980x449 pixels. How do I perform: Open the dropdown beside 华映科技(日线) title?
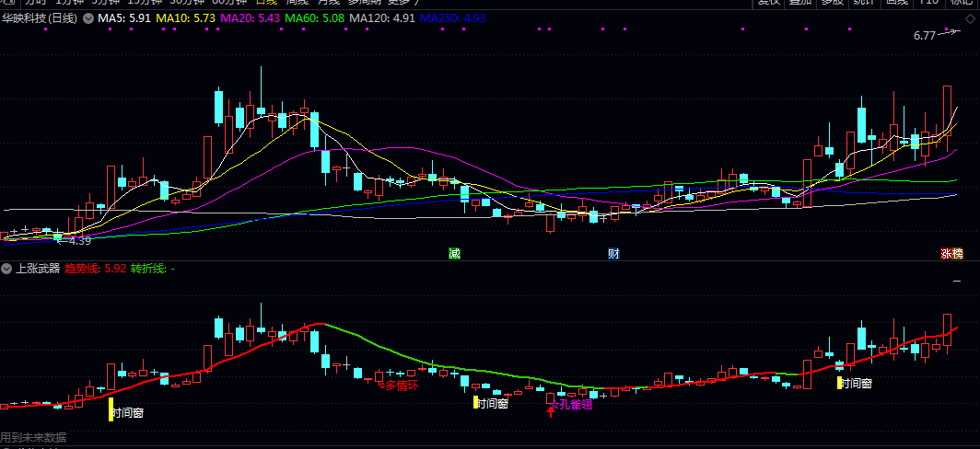[x=87, y=17]
